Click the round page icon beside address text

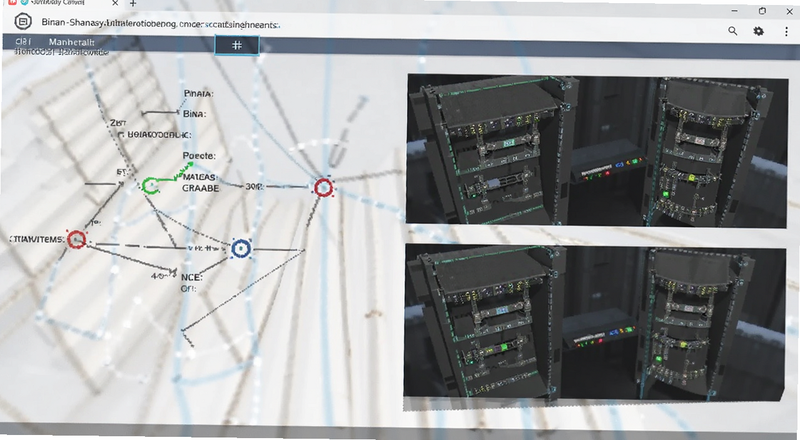click(x=23, y=21)
